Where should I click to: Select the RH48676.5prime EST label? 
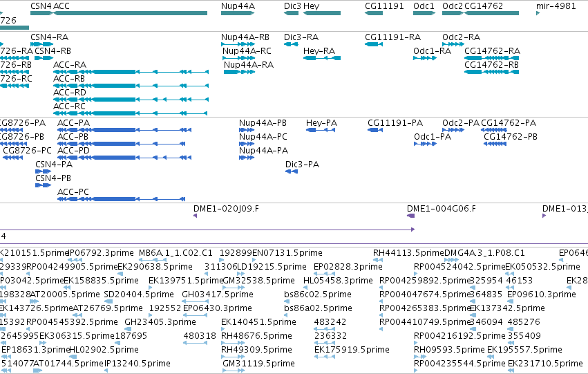pyautogui.click(x=256, y=336)
